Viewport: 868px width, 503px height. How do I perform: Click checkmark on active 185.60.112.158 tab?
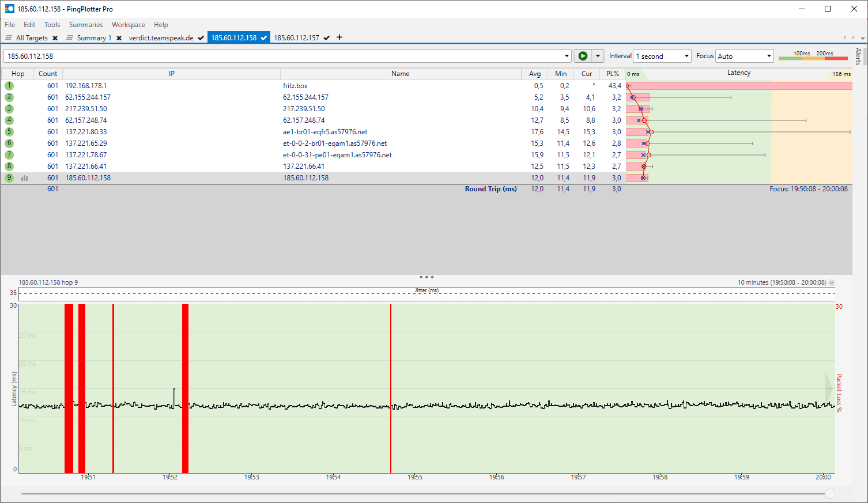(263, 38)
